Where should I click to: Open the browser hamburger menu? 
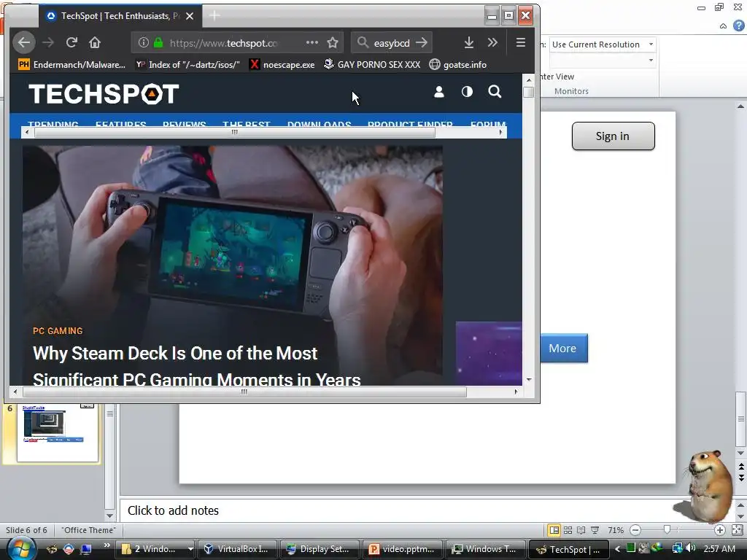(x=521, y=42)
